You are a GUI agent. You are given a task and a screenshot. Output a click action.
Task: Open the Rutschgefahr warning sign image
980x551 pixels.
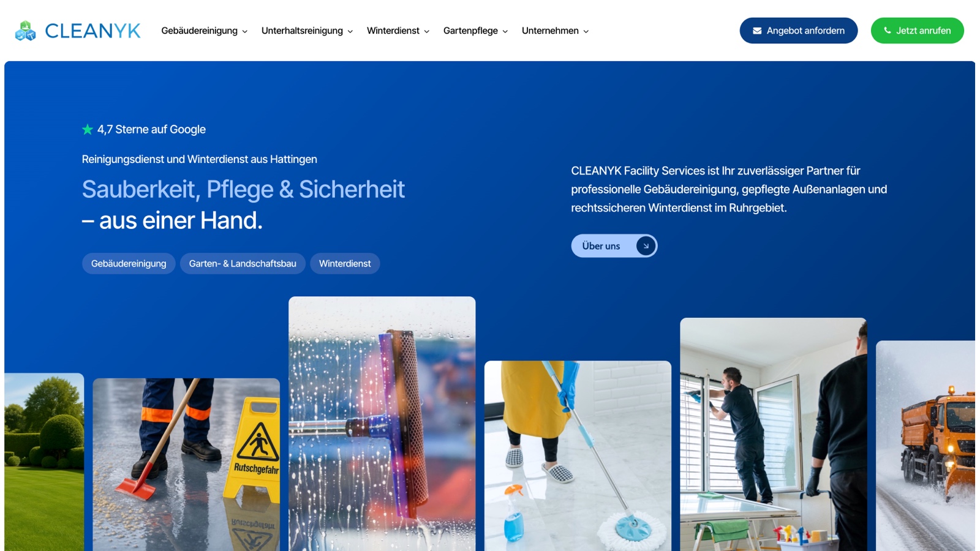pyautogui.click(x=186, y=465)
